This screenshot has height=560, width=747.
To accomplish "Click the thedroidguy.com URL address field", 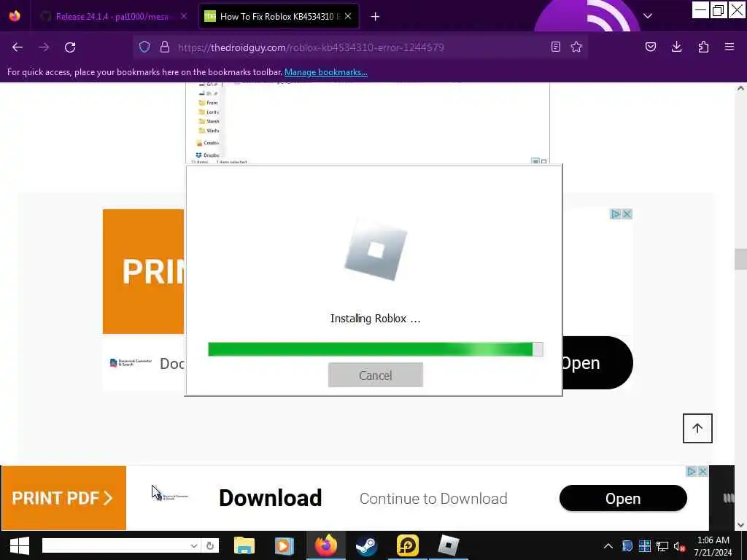I will [x=360, y=47].
